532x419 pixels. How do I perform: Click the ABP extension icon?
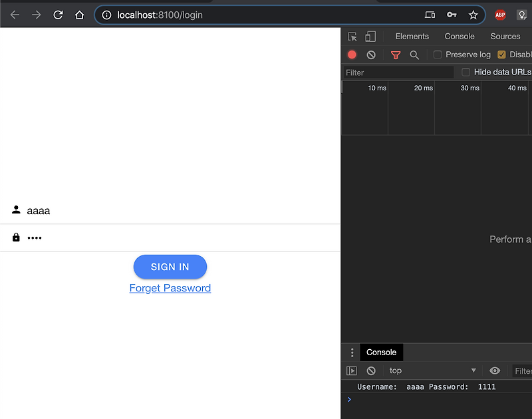pyautogui.click(x=500, y=14)
